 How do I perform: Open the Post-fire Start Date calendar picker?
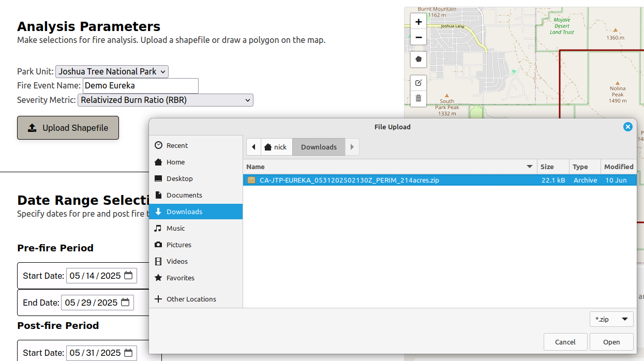click(128, 352)
